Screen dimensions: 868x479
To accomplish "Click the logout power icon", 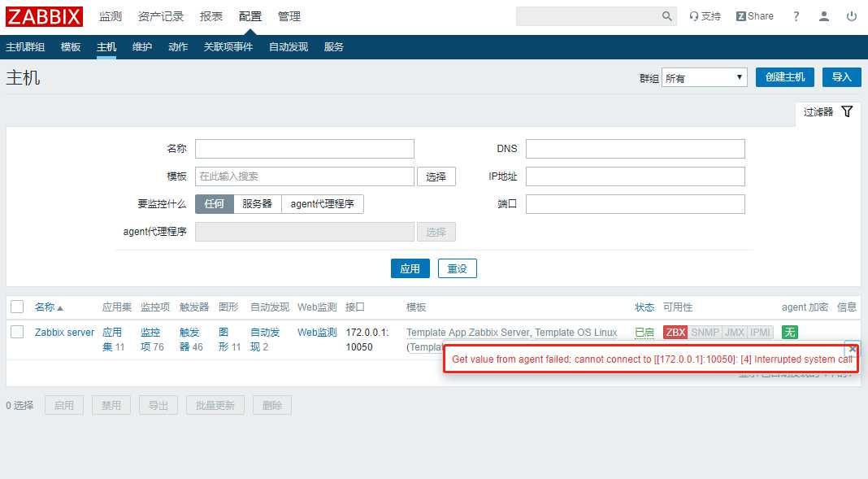I will click(853, 15).
